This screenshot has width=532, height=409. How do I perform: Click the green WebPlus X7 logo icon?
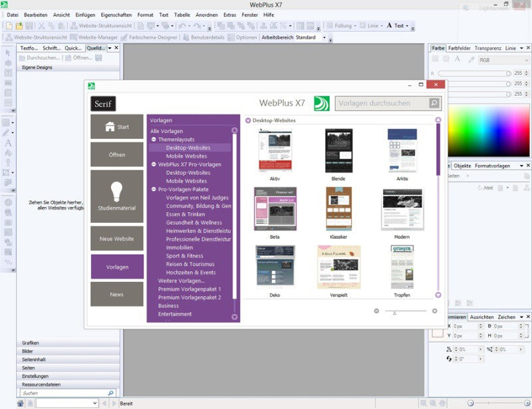point(322,103)
